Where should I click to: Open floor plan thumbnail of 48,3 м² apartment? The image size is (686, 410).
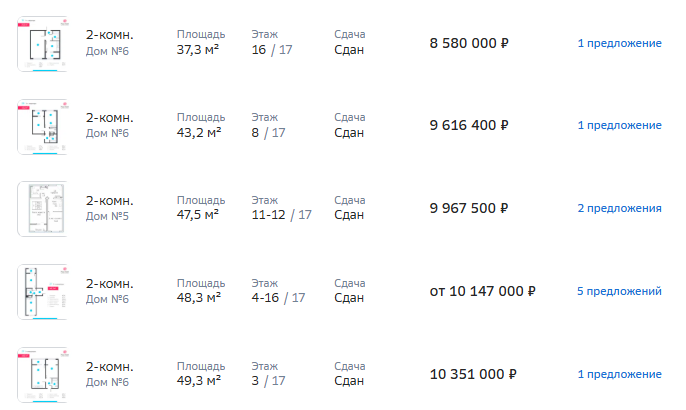click(x=41, y=292)
